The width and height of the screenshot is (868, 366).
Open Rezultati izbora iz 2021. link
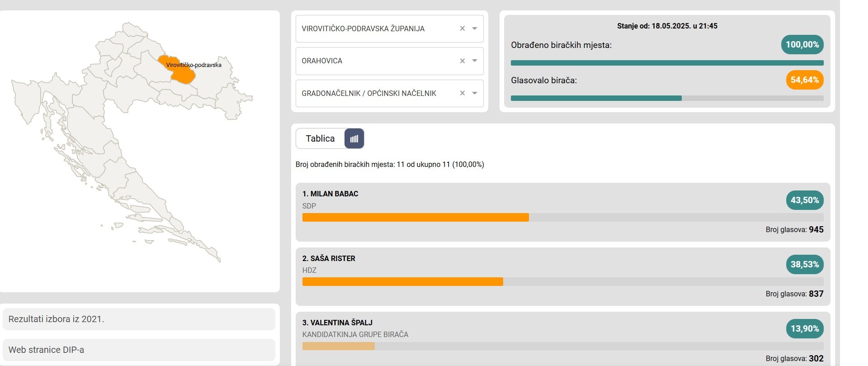[x=139, y=319]
